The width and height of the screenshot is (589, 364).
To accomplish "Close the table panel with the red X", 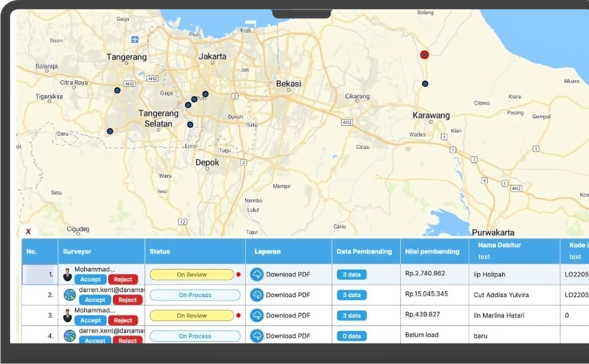I will [x=28, y=231].
